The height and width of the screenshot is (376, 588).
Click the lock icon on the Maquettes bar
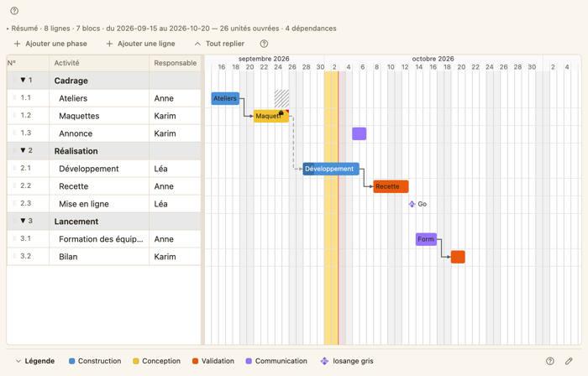click(281, 112)
